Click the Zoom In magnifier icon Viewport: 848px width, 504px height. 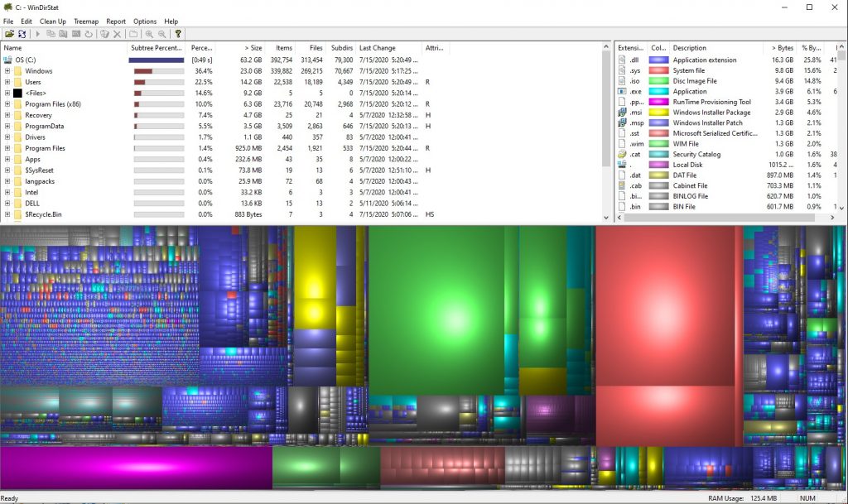click(x=149, y=34)
